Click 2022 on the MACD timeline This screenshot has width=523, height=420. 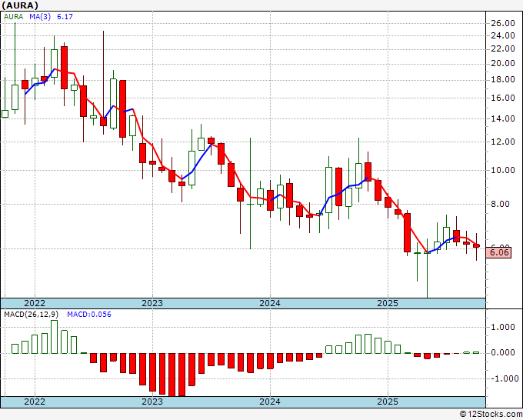click(x=35, y=402)
